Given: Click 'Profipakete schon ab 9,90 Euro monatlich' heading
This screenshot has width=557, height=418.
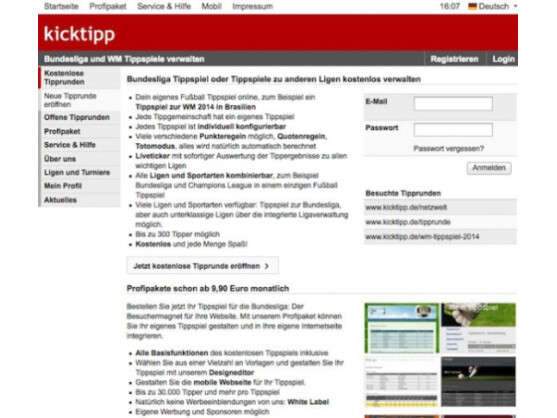Looking at the screenshot, I should click(207, 288).
